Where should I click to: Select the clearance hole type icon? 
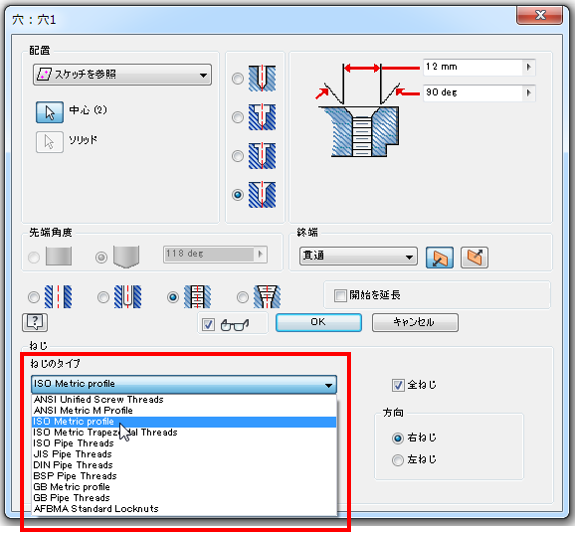(x=128, y=297)
